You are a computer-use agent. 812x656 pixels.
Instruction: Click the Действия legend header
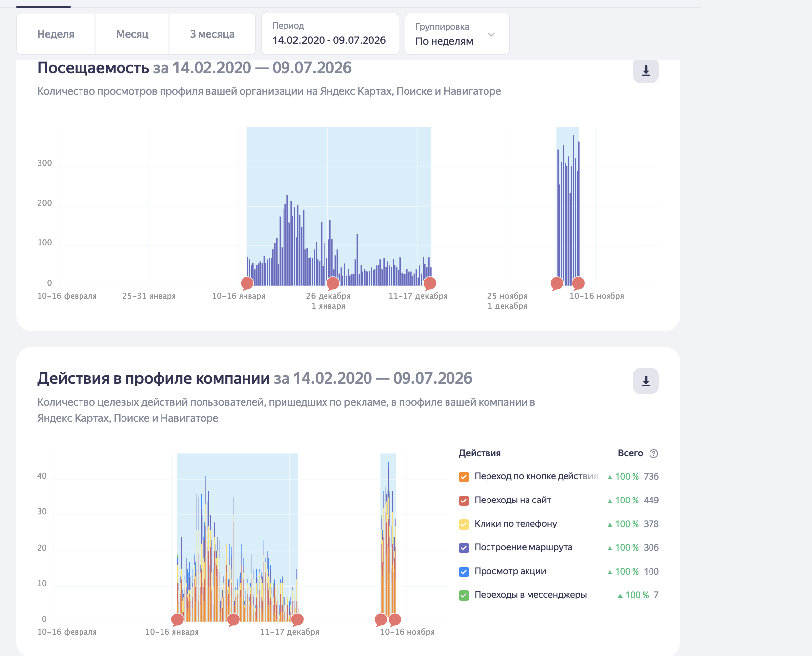480,453
